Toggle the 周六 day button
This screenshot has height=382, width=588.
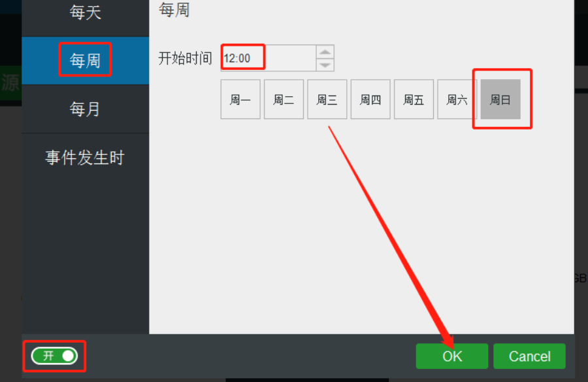tap(457, 99)
